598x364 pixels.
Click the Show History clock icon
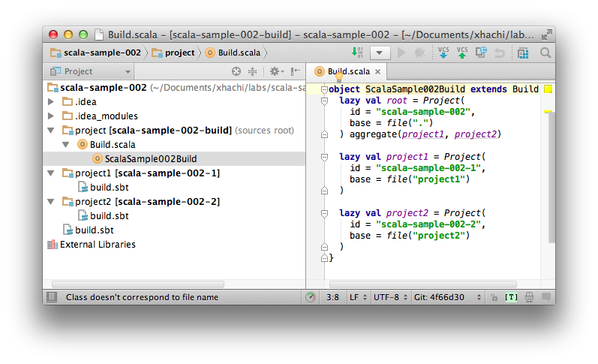(481, 53)
